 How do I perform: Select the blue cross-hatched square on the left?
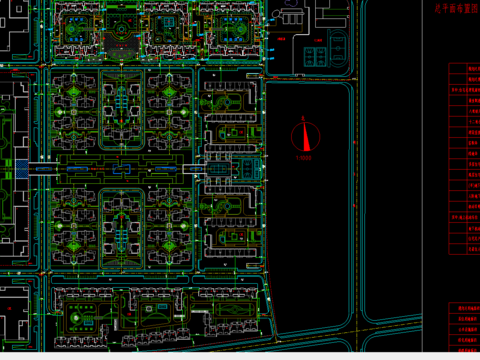click(22, 169)
